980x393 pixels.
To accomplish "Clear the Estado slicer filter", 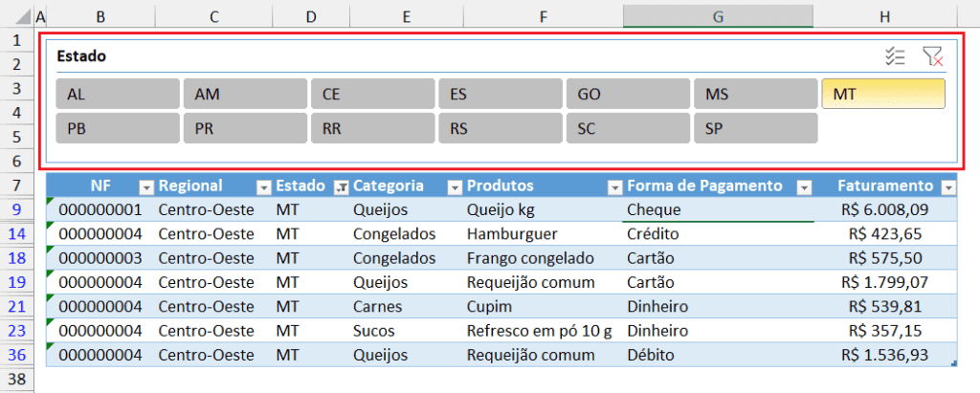I will pos(933,56).
